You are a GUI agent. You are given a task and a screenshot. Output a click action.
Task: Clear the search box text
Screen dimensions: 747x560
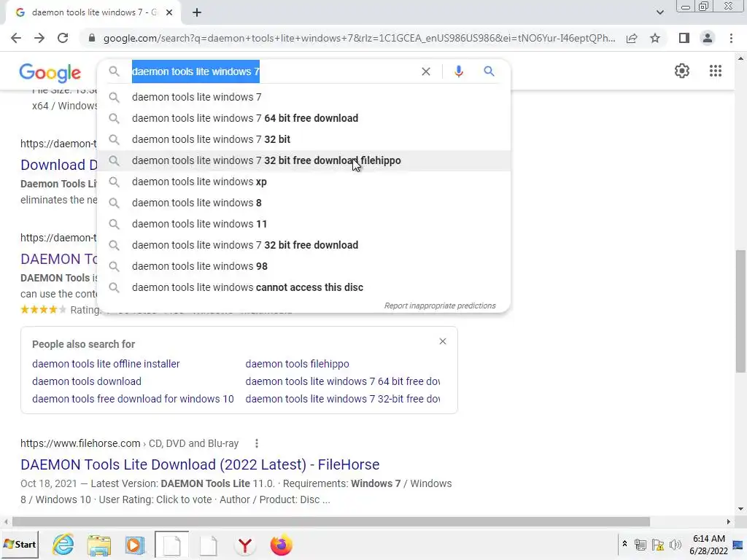pos(426,71)
